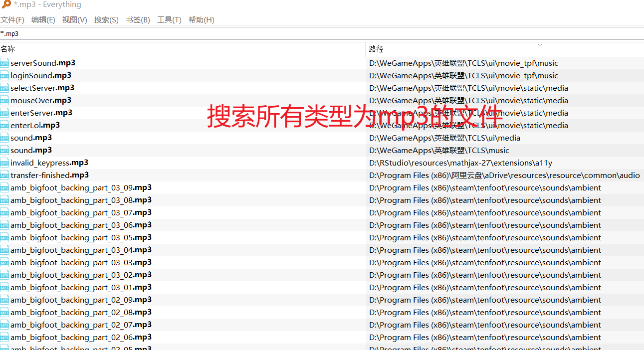The width and height of the screenshot is (644, 350).
Task: Open the 工具(T) menu
Action: click(x=169, y=20)
